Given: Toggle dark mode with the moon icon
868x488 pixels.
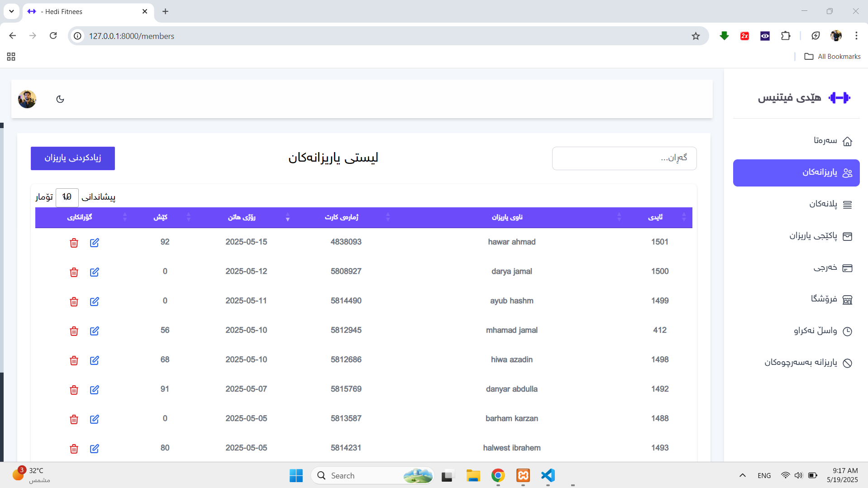Looking at the screenshot, I should 60,99.
